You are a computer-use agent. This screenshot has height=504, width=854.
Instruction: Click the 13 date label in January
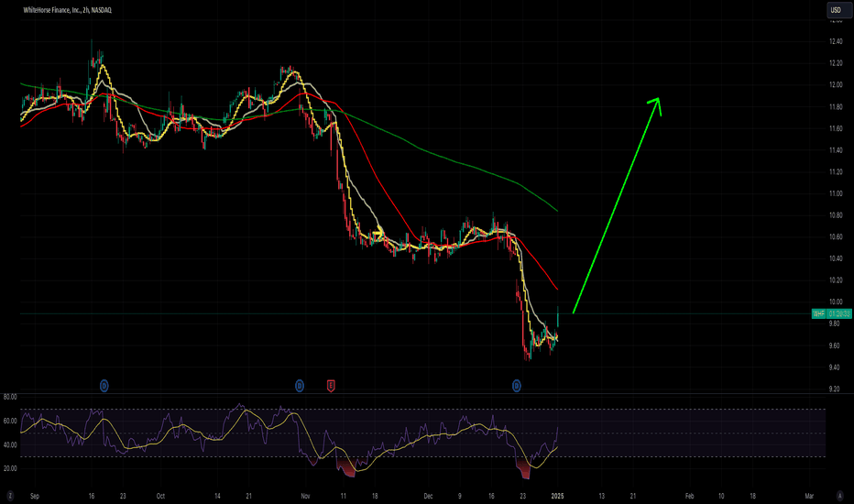[601, 497]
